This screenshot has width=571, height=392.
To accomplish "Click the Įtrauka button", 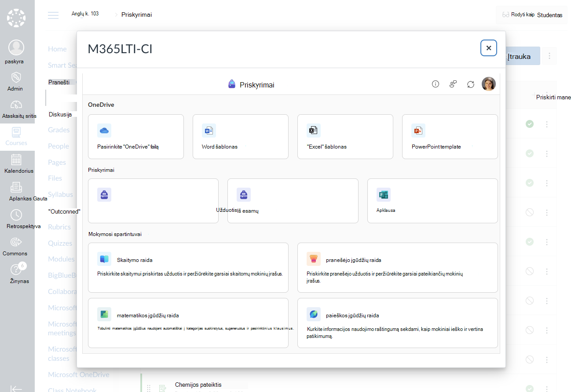I will click(x=523, y=56).
